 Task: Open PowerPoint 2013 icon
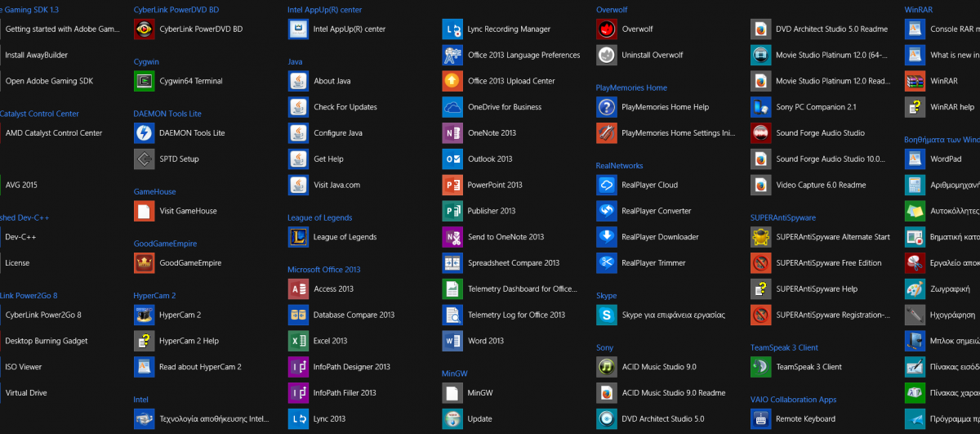452,185
